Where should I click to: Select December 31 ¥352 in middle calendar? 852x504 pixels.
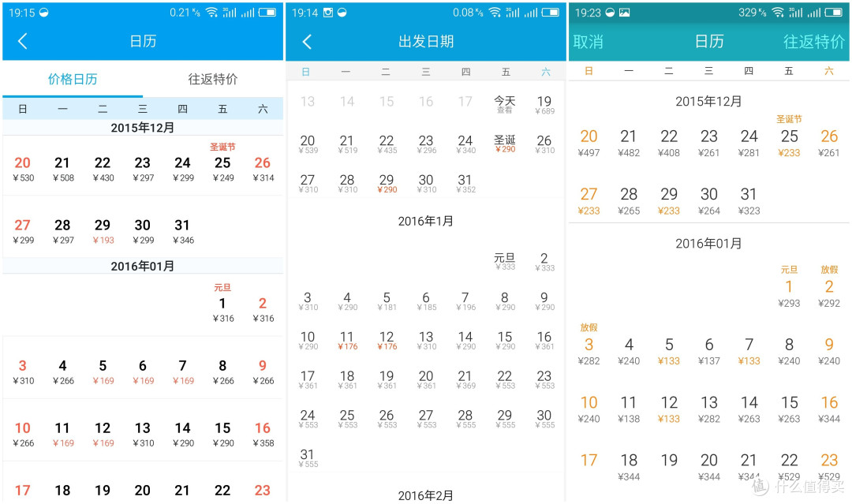[465, 183]
